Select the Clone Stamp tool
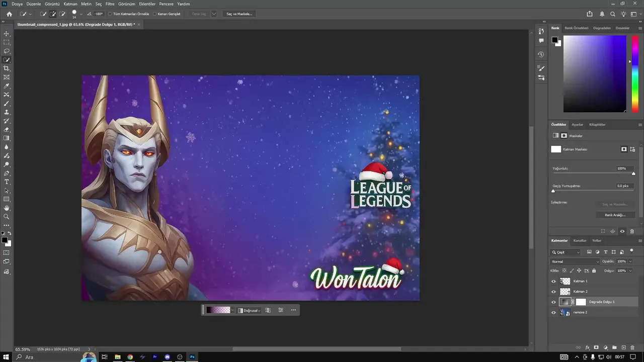 [x=7, y=112]
